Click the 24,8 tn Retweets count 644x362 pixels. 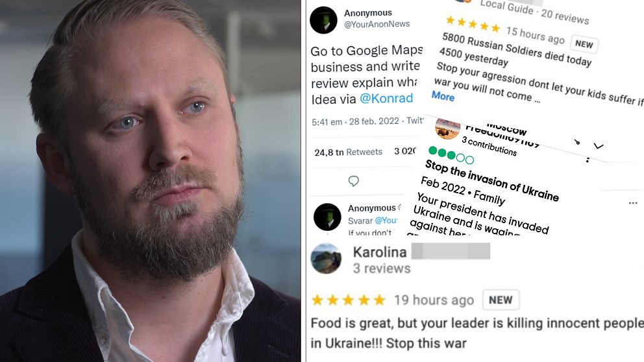348,152
